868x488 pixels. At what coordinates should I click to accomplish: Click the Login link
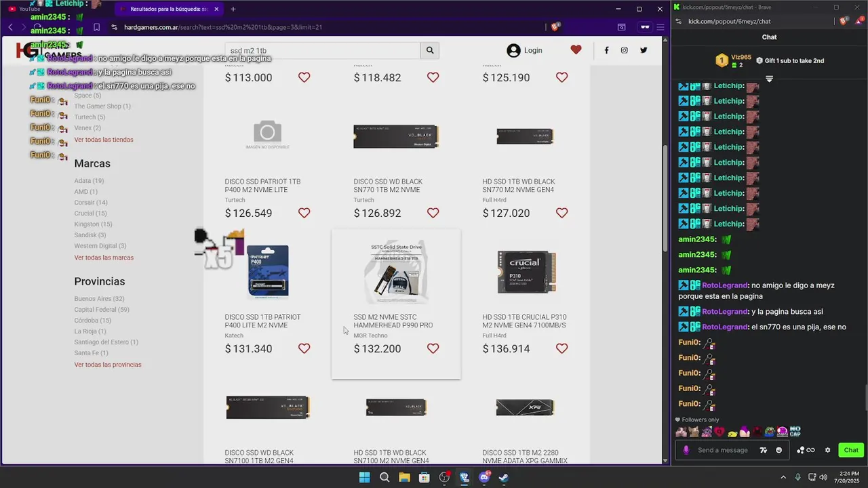(524, 50)
